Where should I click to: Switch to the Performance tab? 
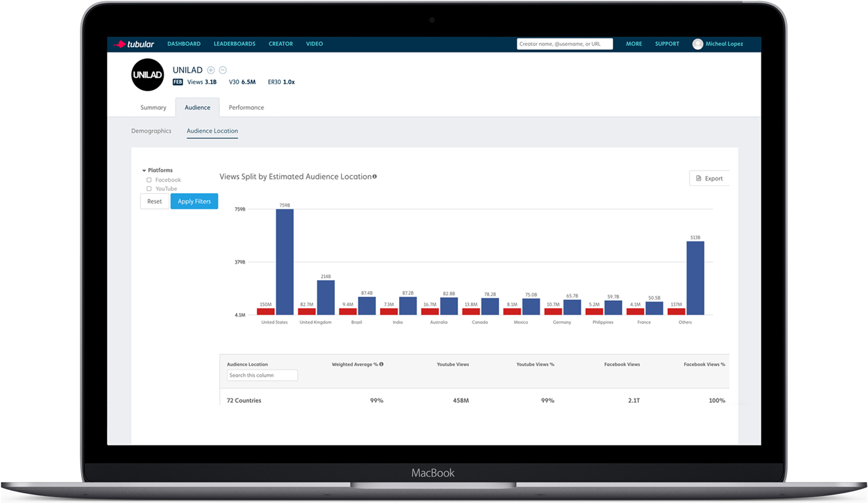pos(247,107)
